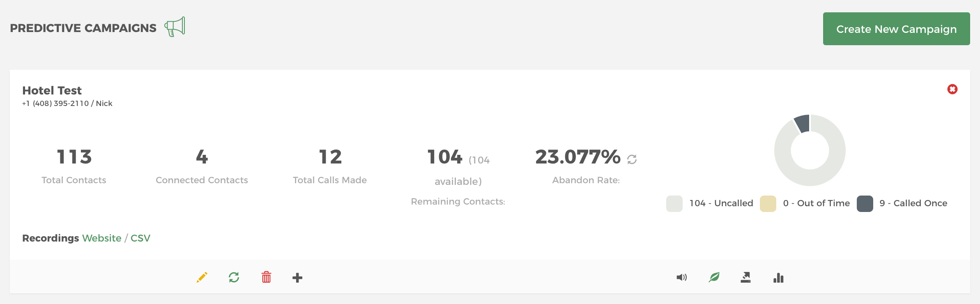Download recordings via CSV link
The height and width of the screenshot is (304, 980).
(x=140, y=238)
